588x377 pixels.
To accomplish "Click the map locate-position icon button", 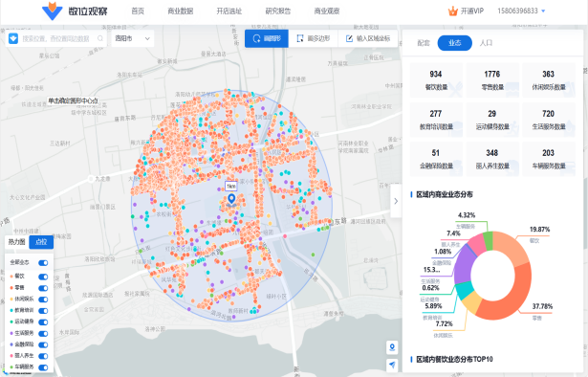I will (392, 347).
